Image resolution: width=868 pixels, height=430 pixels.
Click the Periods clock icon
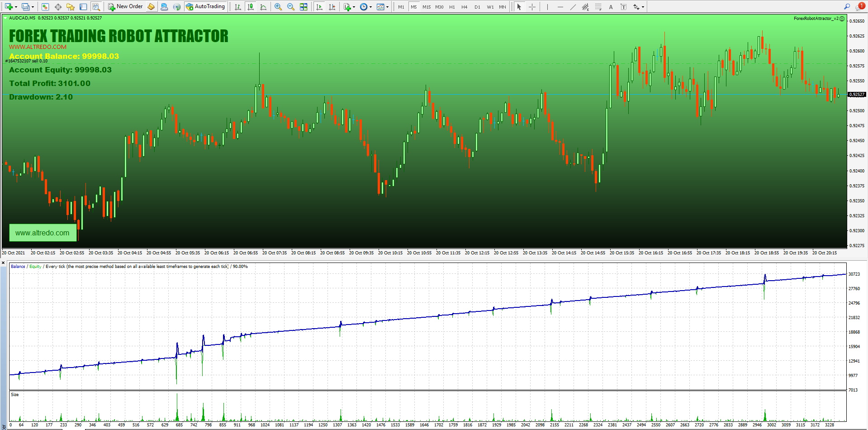pos(364,7)
